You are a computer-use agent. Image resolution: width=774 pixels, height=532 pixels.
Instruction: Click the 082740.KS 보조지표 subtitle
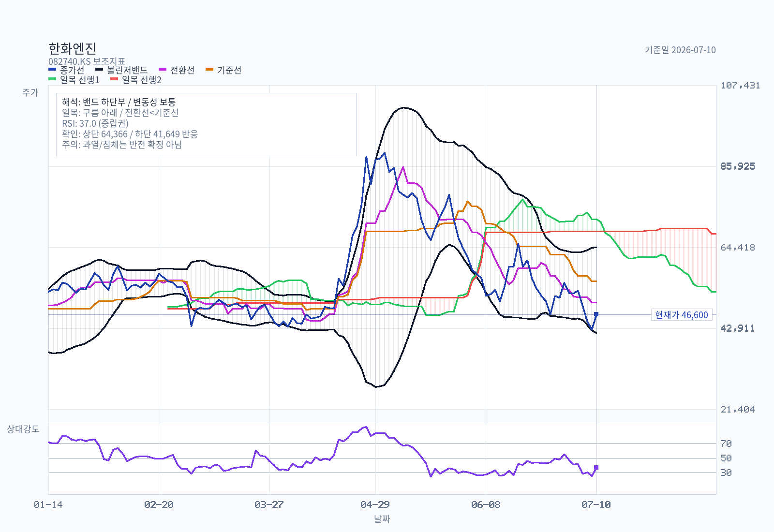tap(87, 61)
